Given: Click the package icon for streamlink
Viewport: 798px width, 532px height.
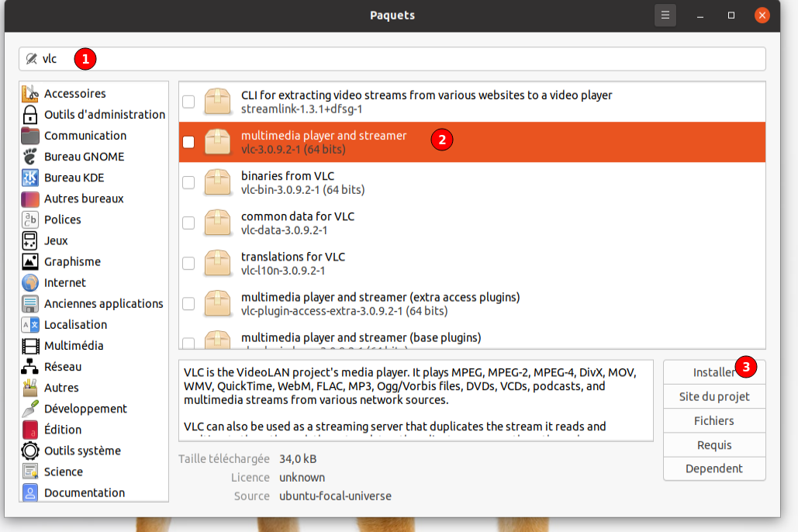Looking at the screenshot, I should pyautogui.click(x=217, y=102).
